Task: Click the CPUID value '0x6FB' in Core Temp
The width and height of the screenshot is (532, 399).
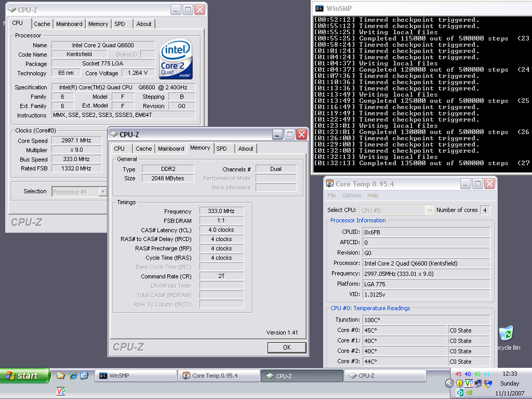Action: point(426,232)
